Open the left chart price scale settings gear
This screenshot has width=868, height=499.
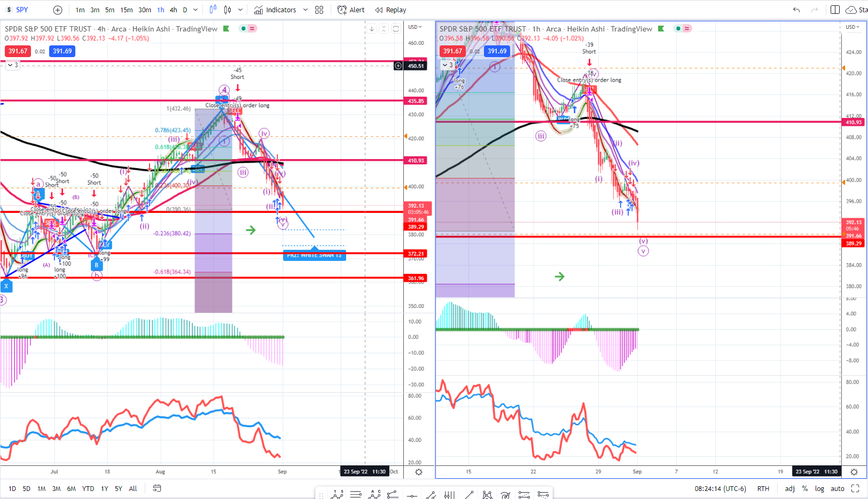click(x=419, y=472)
